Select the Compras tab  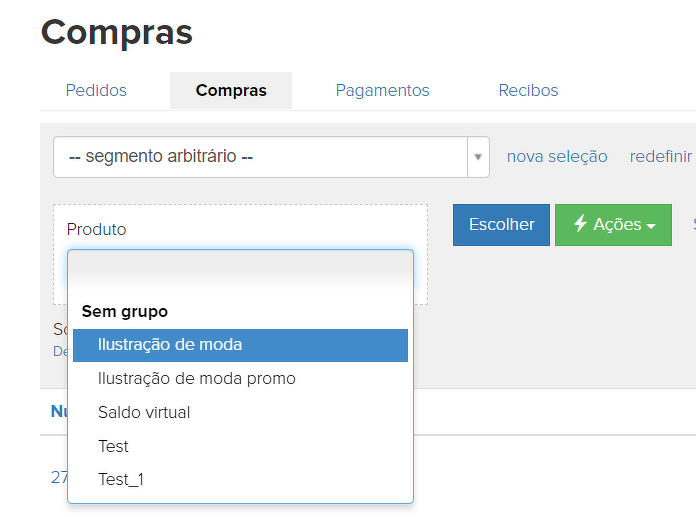tap(231, 90)
